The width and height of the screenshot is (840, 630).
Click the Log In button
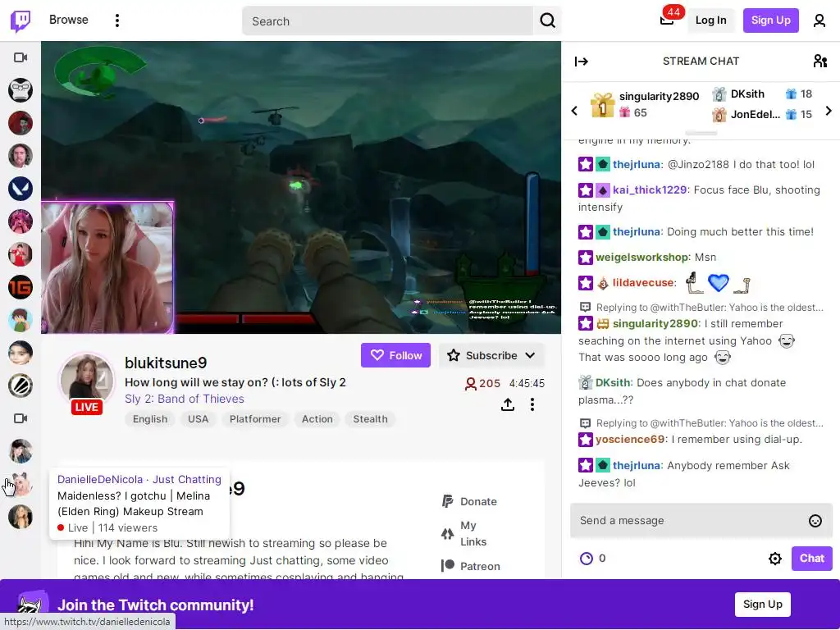pyautogui.click(x=710, y=21)
